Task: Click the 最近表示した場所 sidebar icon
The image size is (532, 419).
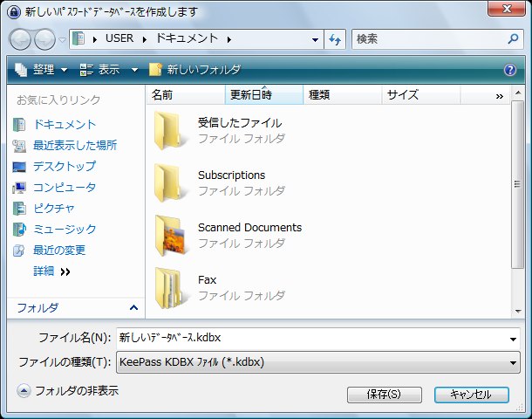Action: pos(19,146)
